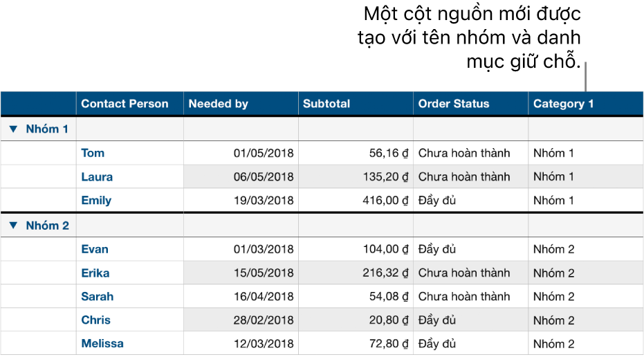
Task: Click the Laura contact cell
Action: click(97, 176)
